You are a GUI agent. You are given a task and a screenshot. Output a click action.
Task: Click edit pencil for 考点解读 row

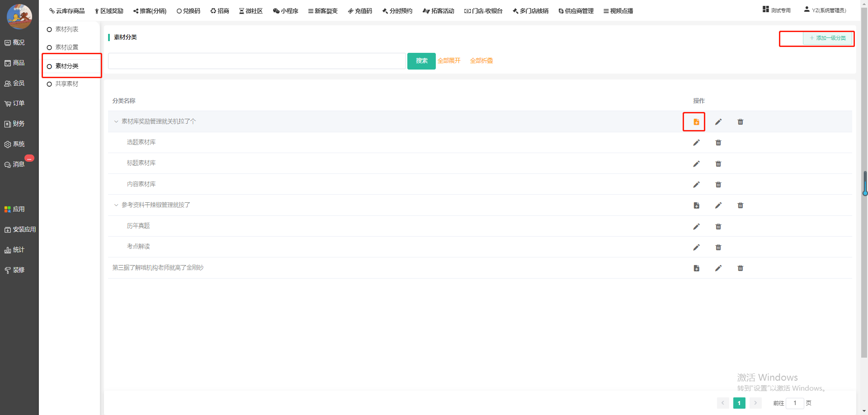pos(696,247)
